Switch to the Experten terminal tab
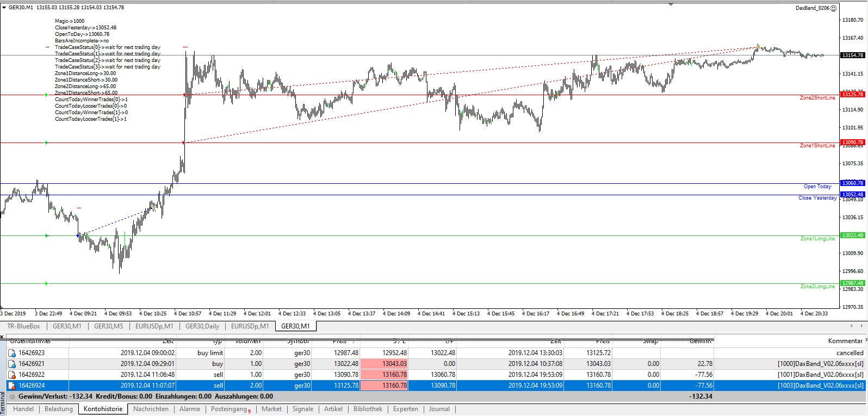868x416 pixels. (x=405, y=409)
